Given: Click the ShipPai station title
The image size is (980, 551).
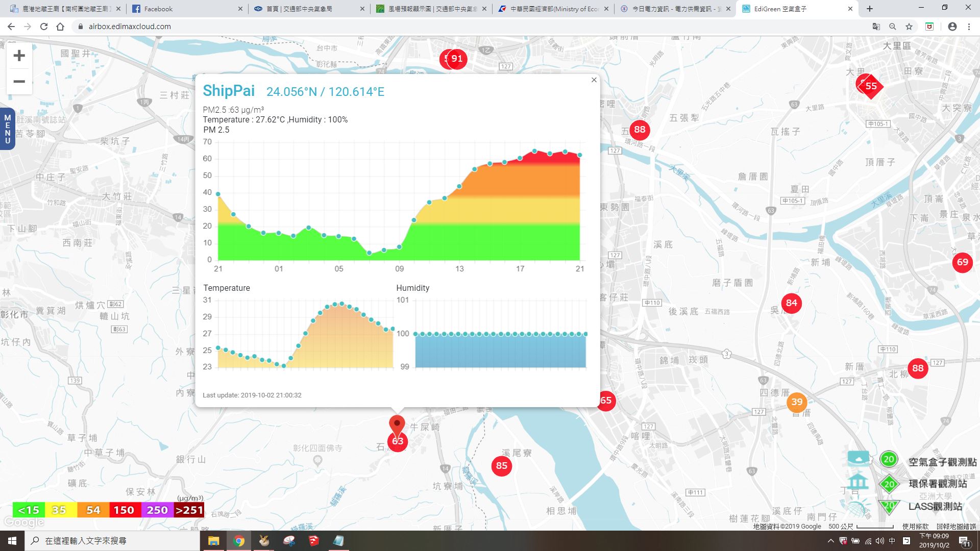Looking at the screenshot, I should pos(229,91).
